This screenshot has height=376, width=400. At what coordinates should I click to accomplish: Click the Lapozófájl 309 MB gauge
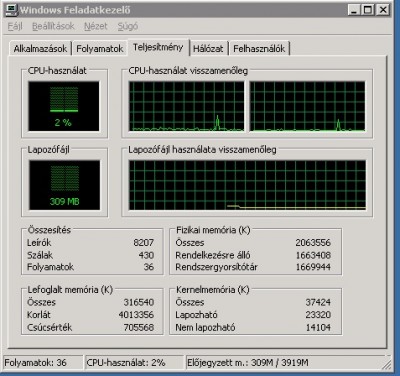click(x=64, y=185)
